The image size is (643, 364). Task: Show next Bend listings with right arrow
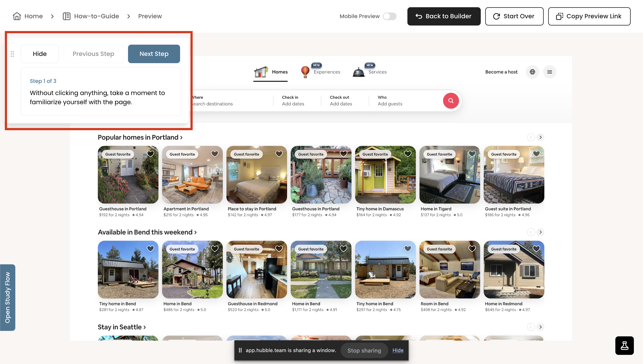coord(541,232)
